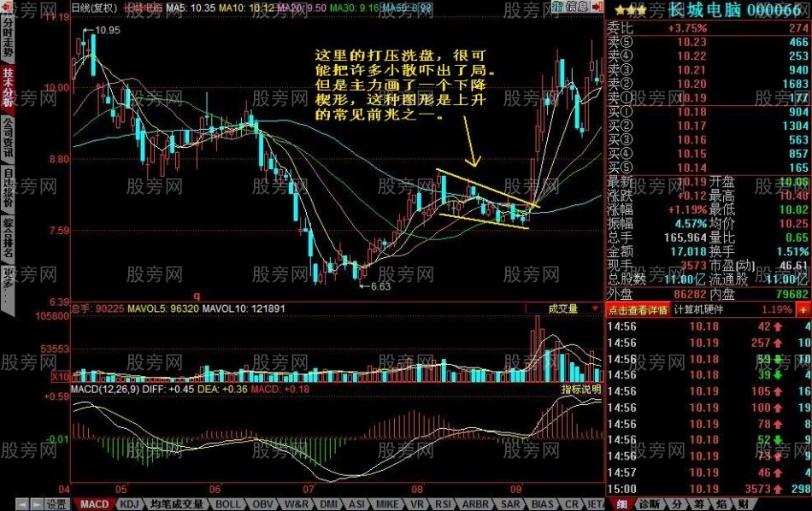Select the 技术分析 sidebar tab
The image size is (812, 511).
click(8, 86)
